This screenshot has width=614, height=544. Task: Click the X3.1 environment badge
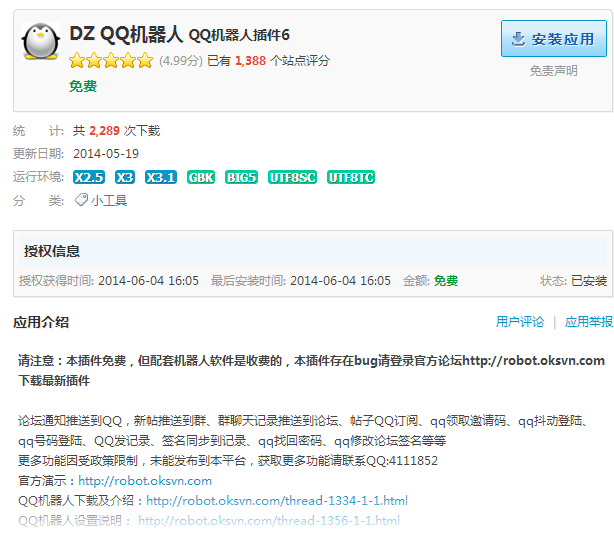pyautogui.click(x=161, y=177)
